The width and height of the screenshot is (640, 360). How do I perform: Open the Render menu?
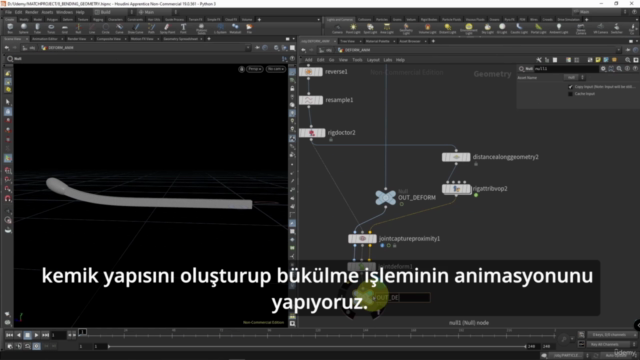click(x=31, y=12)
